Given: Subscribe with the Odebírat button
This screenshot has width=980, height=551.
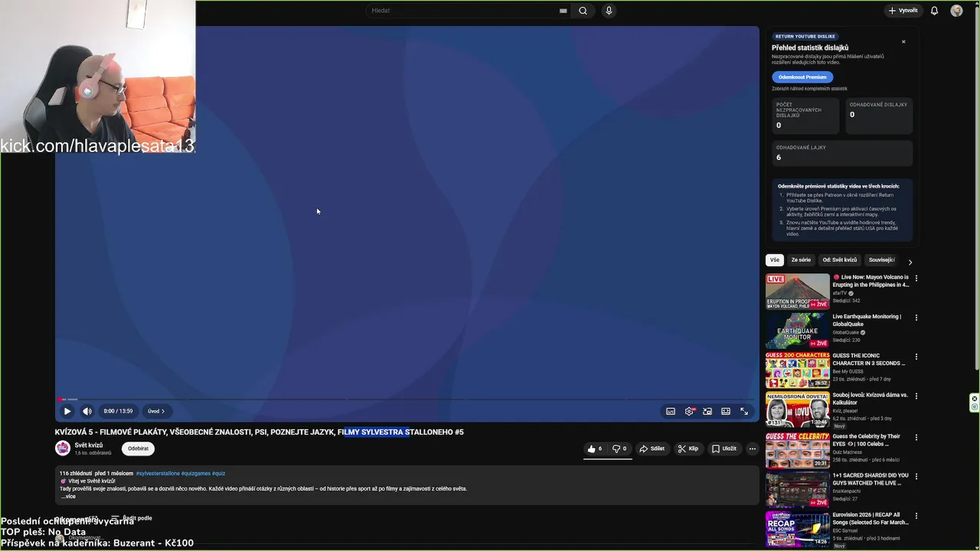Looking at the screenshot, I should [x=138, y=448].
